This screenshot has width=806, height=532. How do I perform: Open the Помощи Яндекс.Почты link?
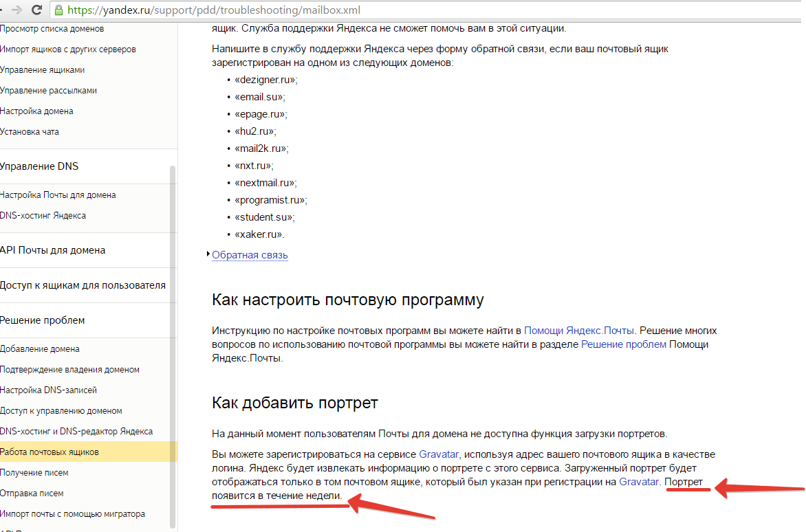[x=578, y=331]
